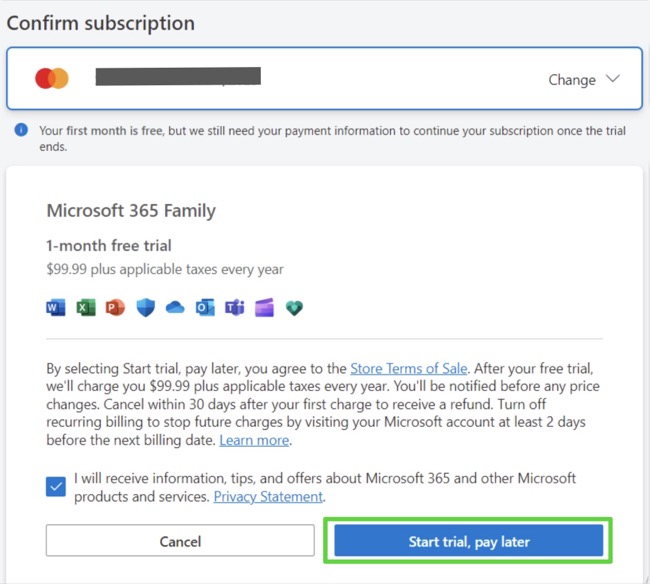Click the Teams app icon
Viewport: 650px width, 584px height.
(x=235, y=308)
